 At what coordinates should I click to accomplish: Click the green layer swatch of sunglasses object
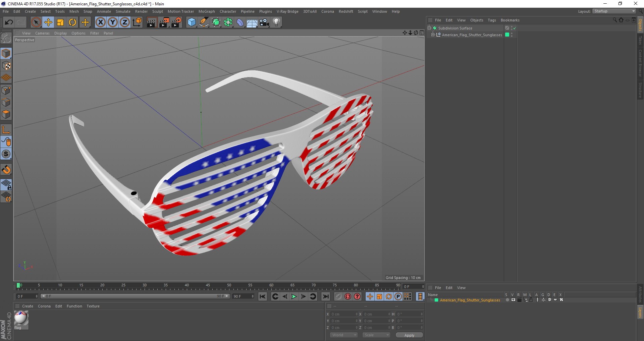click(x=507, y=35)
